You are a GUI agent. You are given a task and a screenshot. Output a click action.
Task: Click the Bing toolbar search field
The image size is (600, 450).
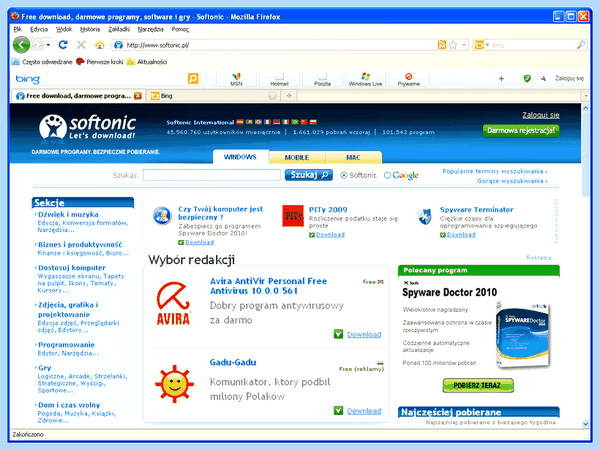pyautogui.click(x=117, y=78)
